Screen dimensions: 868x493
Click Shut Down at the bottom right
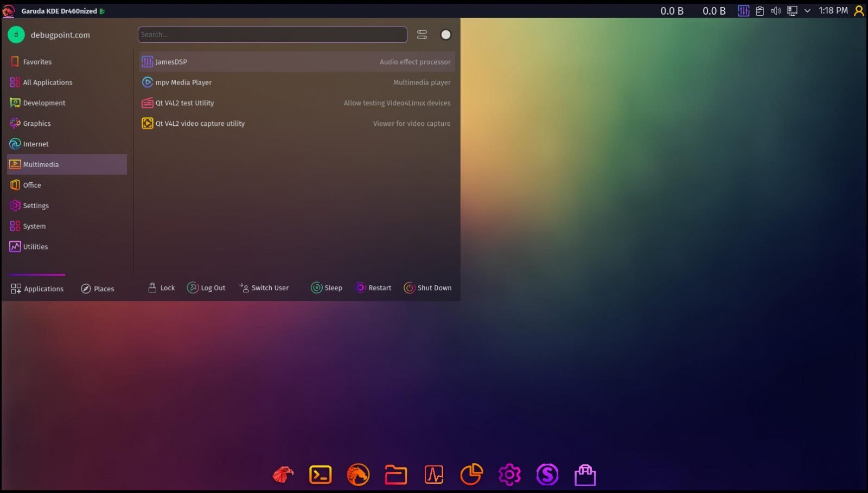pyautogui.click(x=428, y=287)
